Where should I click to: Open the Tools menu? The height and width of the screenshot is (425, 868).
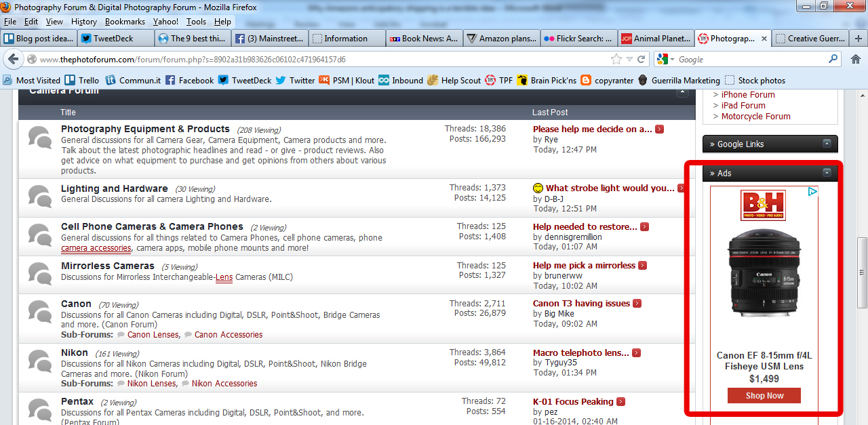tap(197, 22)
